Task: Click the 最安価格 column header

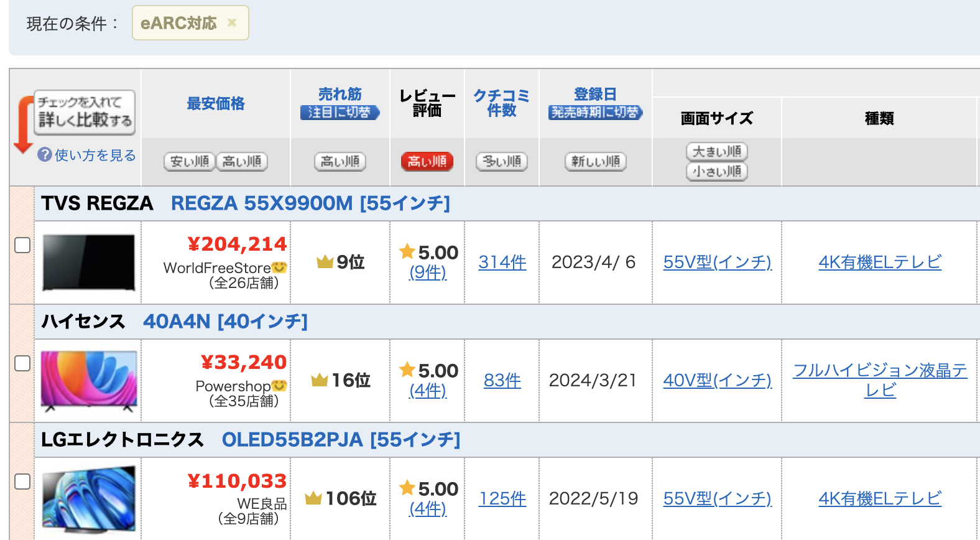Action: coord(216,104)
